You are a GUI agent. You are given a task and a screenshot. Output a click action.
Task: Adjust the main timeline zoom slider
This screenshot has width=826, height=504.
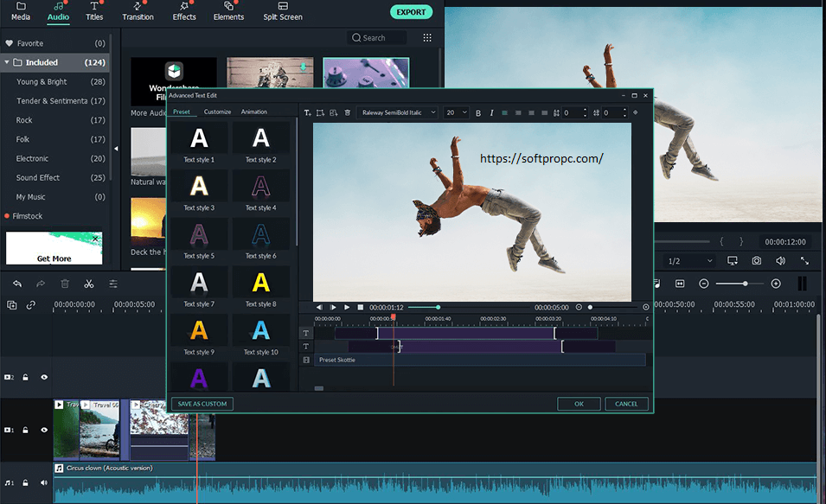pyautogui.click(x=745, y=284)
